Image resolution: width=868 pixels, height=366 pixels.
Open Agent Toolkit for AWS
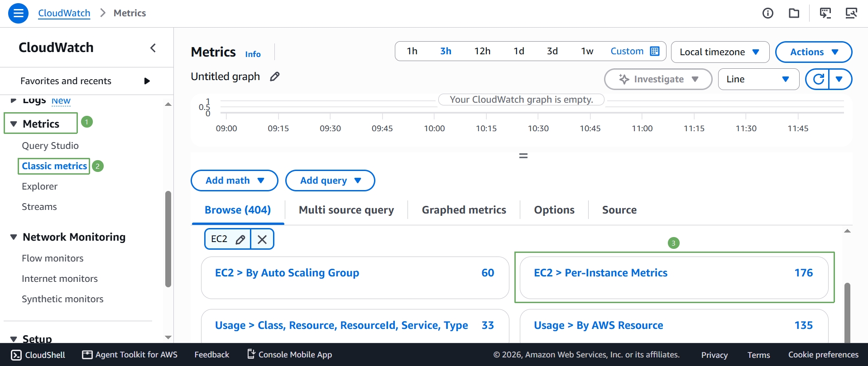[129, 355]
